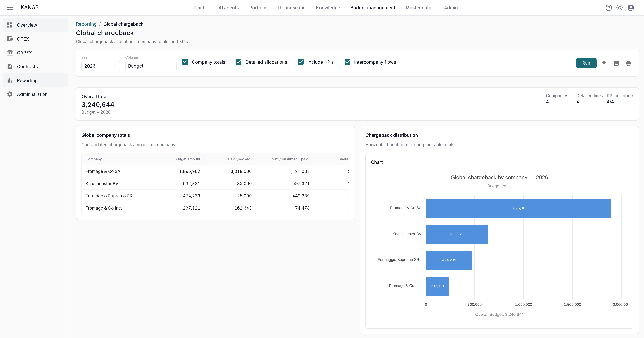Follow the Reporting breadcrumb link
Viewport: 644px width, 338px height.
pyautogui.click(x=86, y=24)
